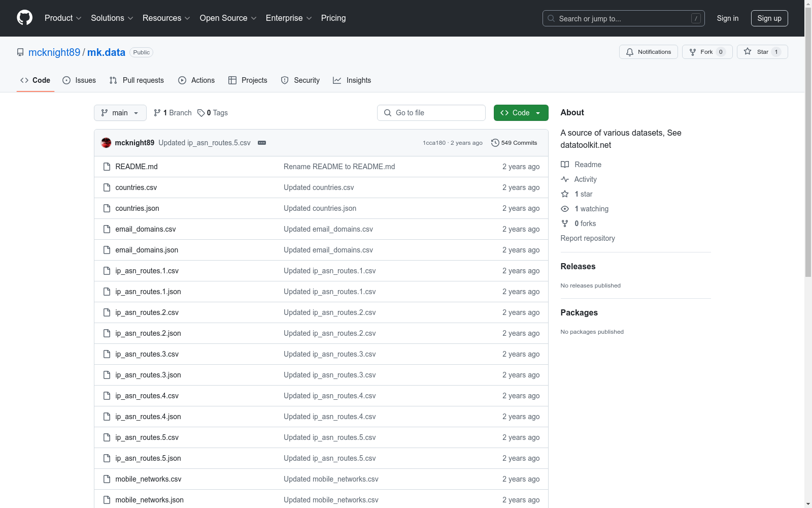
Task: Open the README.md file
Action: pyautogui.click(x=137, y=167)
